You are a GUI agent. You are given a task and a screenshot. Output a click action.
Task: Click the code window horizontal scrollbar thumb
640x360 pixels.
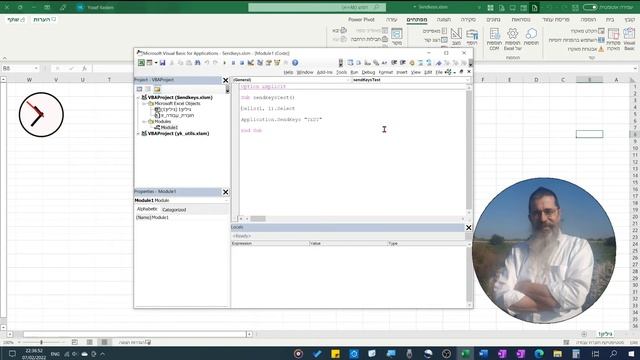pos(258,219)
